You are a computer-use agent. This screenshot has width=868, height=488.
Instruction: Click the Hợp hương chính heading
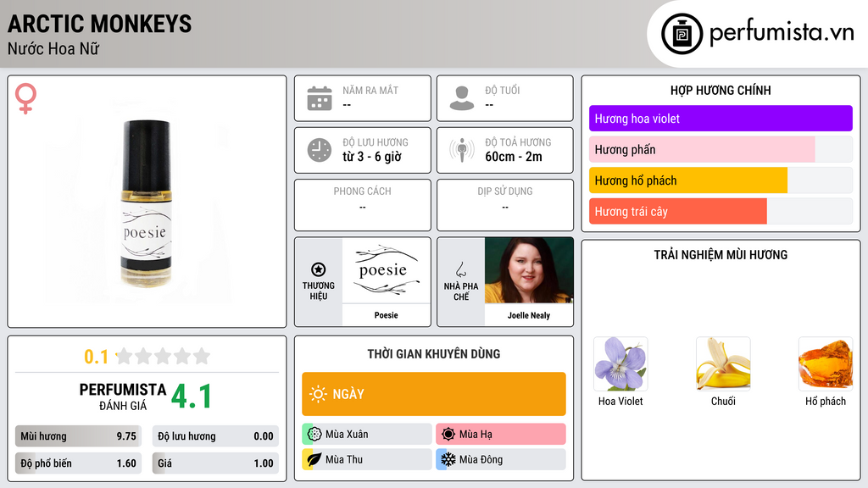[721, 90]
